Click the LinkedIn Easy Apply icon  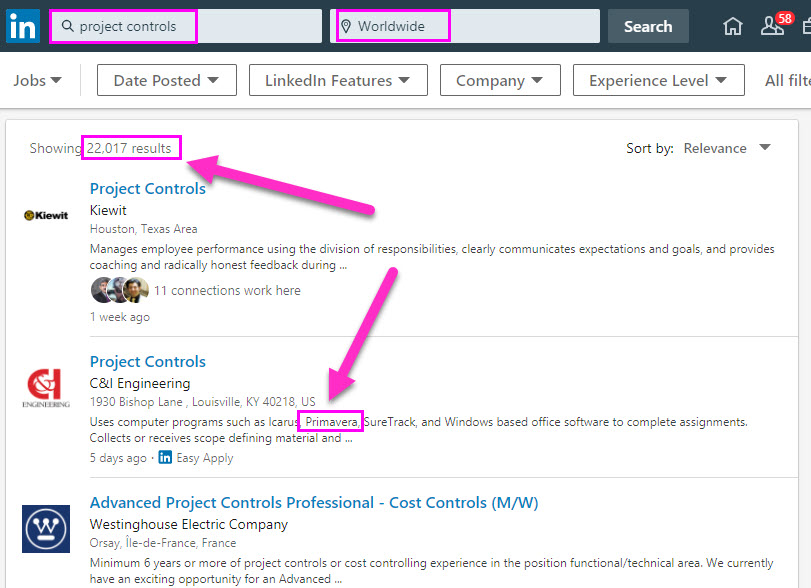point(165,457)
